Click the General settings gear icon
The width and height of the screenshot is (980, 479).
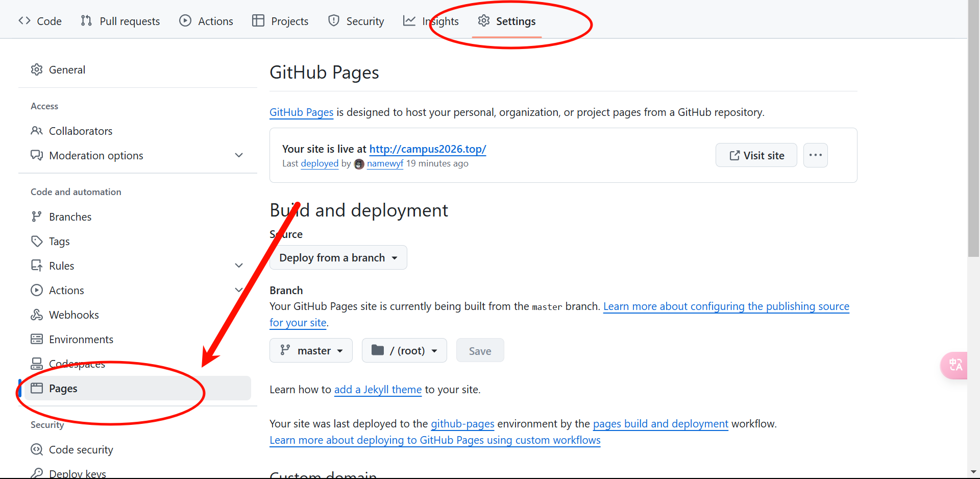(37, 70)
